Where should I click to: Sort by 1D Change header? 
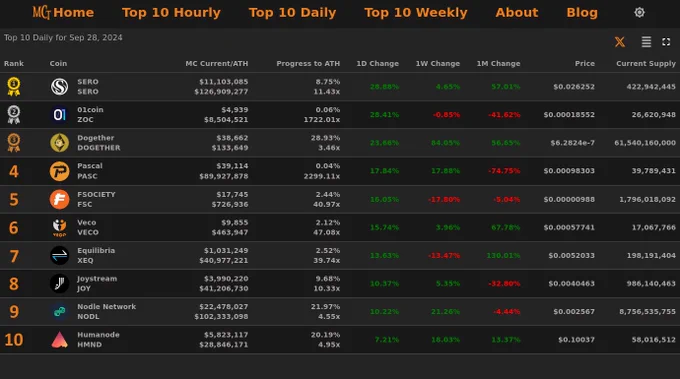click(377, 63)
